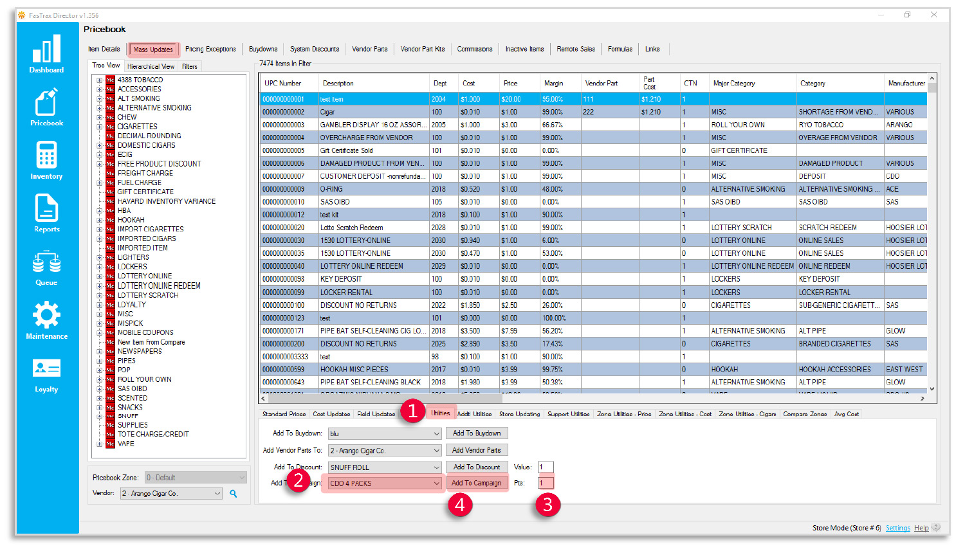This screenshot has width=956, height=560.
Task: Switch to Hierarchical View tab
Action: pyautogui.click(x=151, y=67)
